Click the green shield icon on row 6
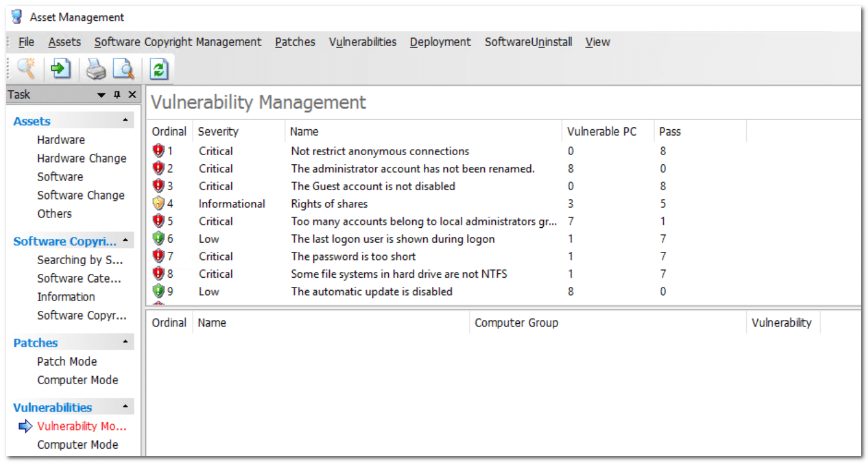Image resolution: width=868 pixels, height=463 pixels. (159, 239)
